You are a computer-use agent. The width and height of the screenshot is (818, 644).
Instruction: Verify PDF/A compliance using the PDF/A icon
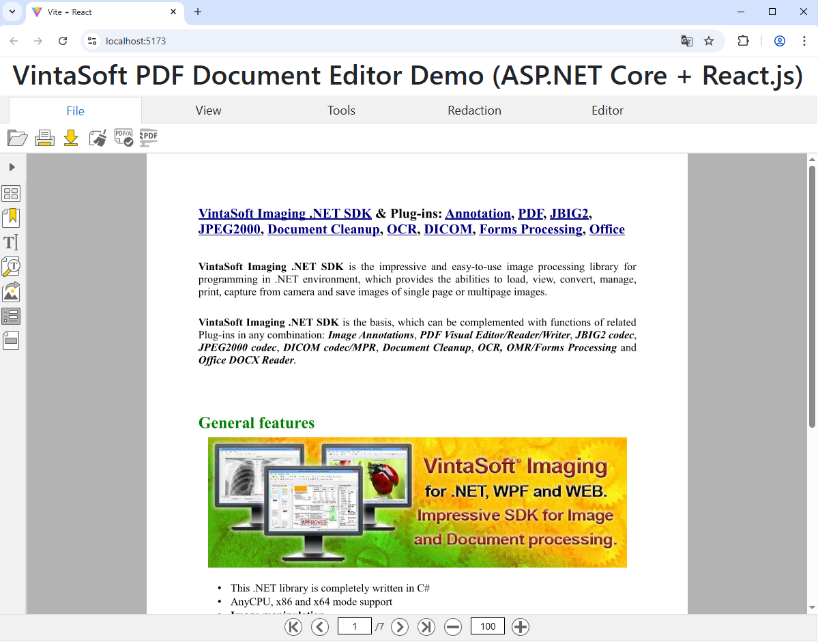pyautogui.click(x=123, y=138)
